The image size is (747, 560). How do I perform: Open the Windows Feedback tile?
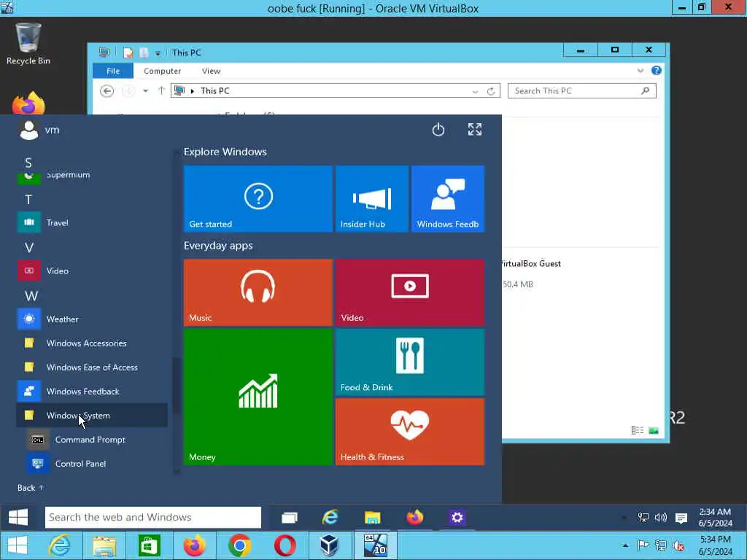point(448,198)
